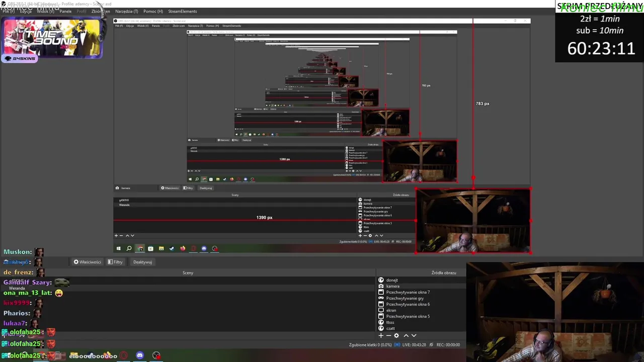This screenshot has width=644, height=362.
Task: Select the Weranda scene
Action: (x=17, y=288)
